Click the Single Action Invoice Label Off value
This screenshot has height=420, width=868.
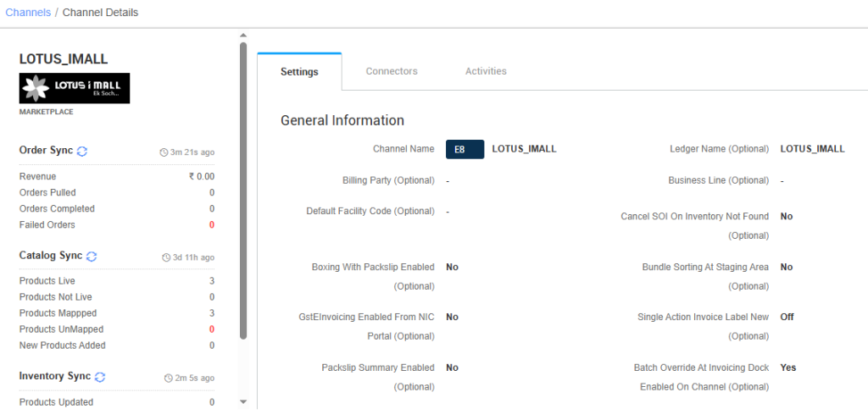[x=787, y=318]
